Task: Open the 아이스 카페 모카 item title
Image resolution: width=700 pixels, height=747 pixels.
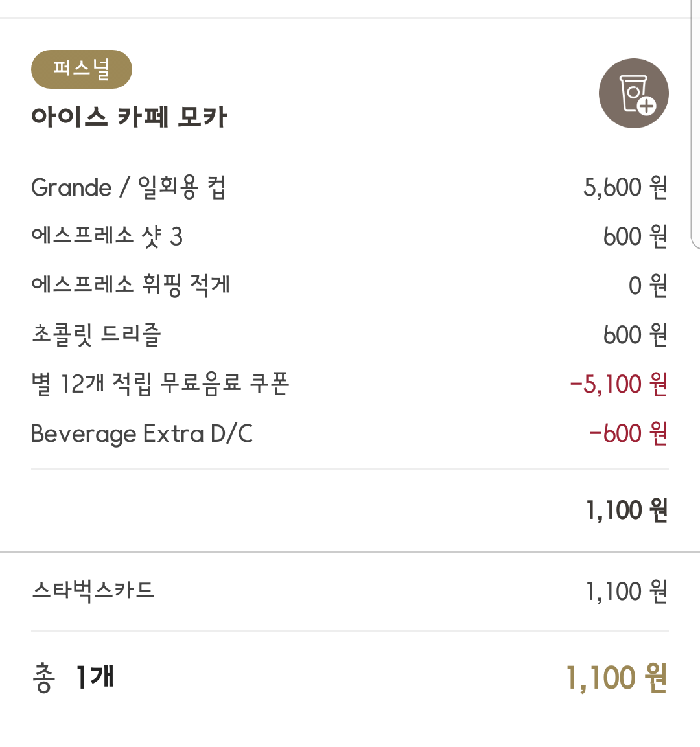Action: point(129,117)
